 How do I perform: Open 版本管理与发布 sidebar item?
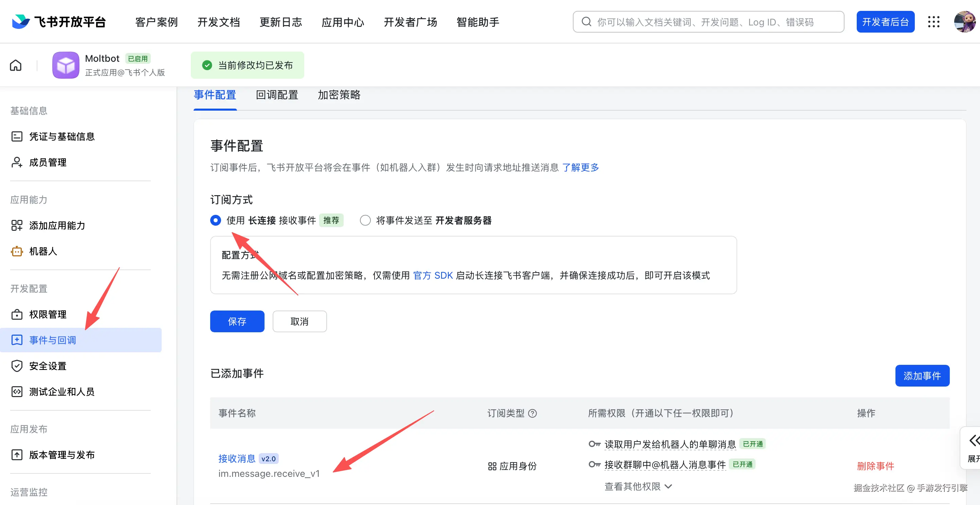[x=61, y=455]
